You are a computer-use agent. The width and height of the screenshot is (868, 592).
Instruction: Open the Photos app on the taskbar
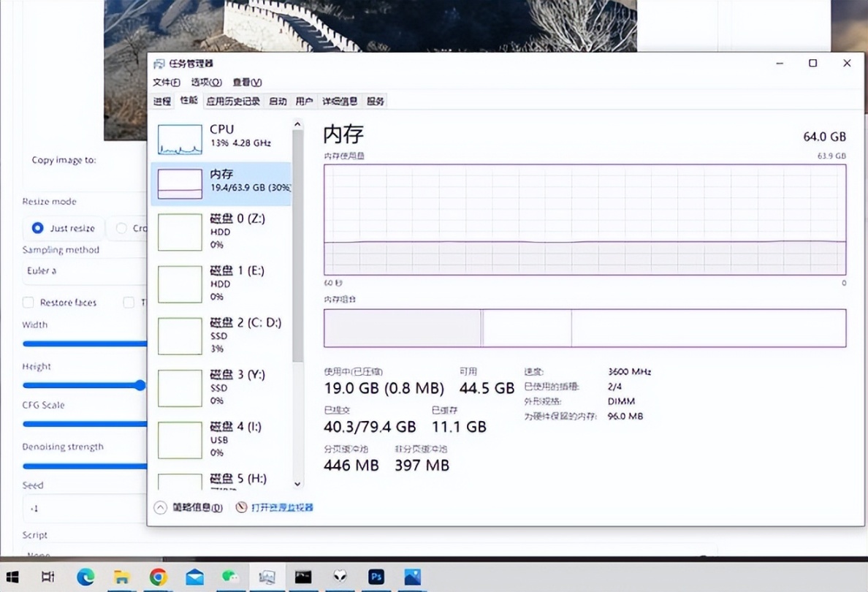412,577
